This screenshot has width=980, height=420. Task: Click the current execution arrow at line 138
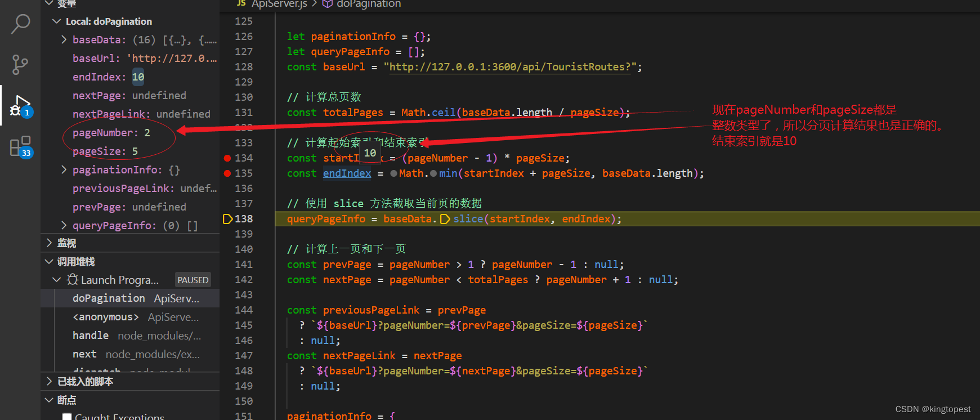tap(227, 219)
